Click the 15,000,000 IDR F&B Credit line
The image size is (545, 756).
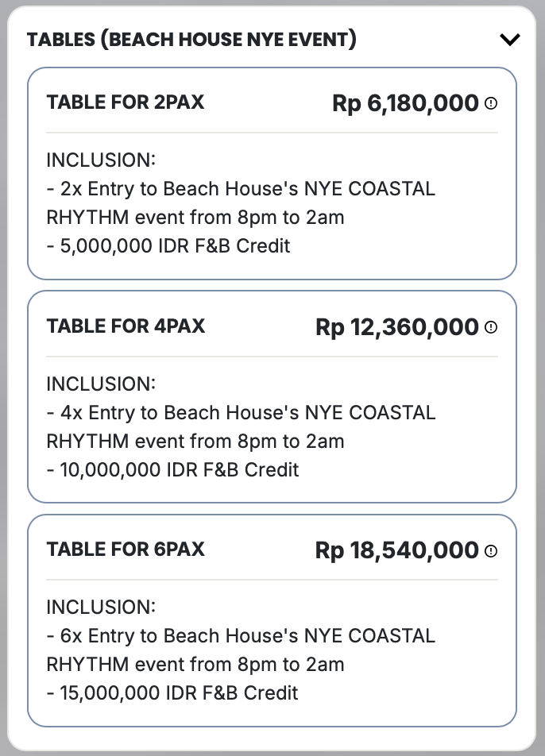tap(172, 692)
